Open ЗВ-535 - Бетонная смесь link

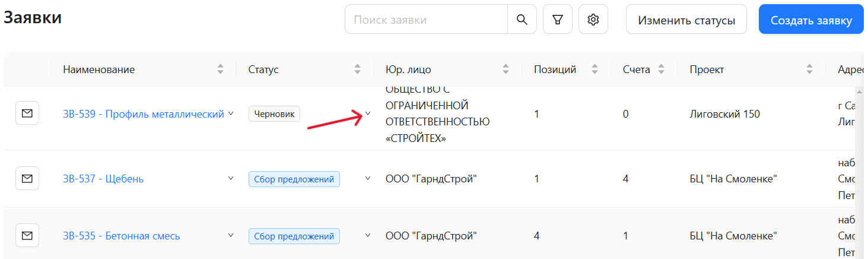pos(122,236)
